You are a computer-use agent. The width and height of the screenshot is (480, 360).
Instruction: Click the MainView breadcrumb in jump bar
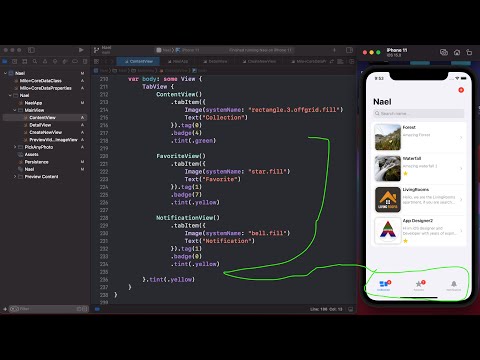point(143,71)
